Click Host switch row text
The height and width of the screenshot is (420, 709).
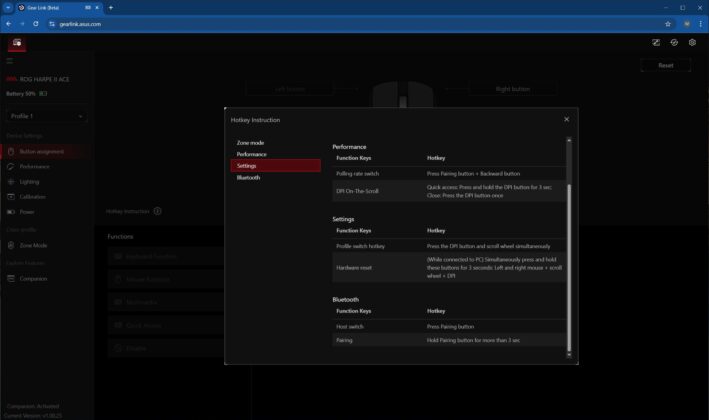350,326
